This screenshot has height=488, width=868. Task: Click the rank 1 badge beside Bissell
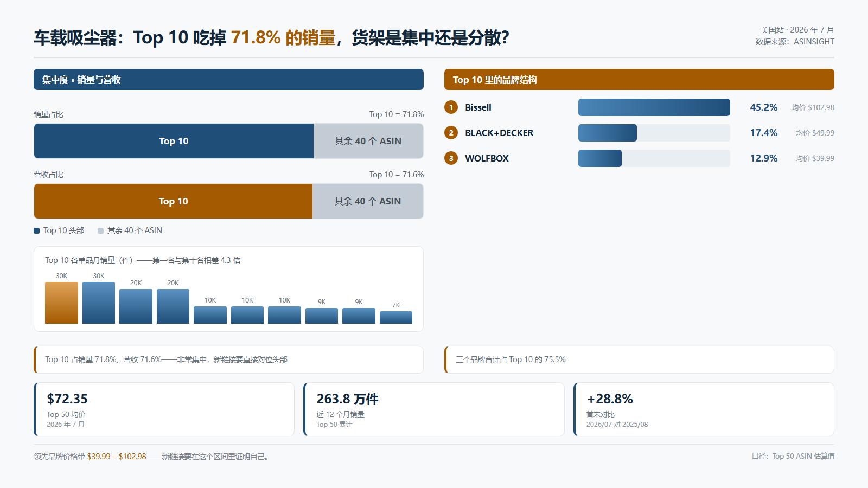451,107
